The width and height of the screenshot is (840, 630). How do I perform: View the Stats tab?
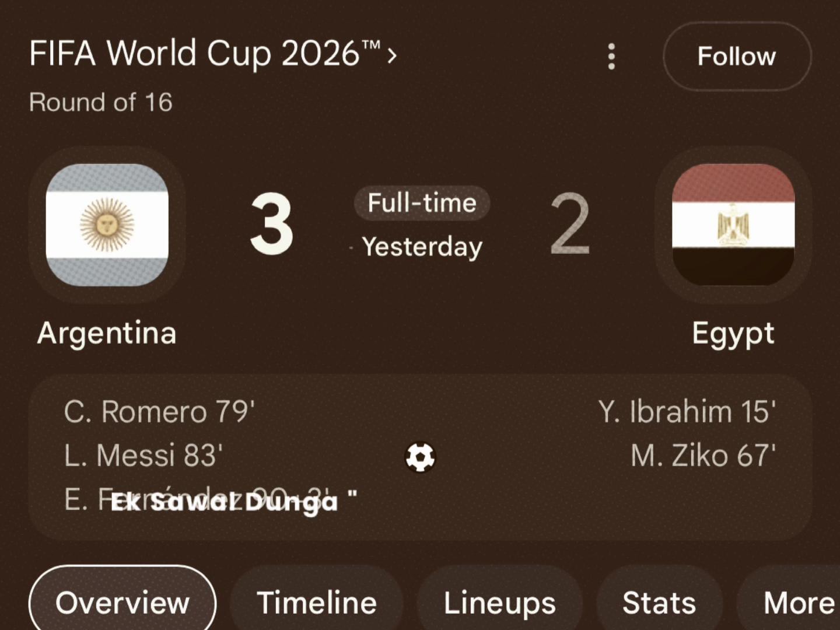point(659,602)
